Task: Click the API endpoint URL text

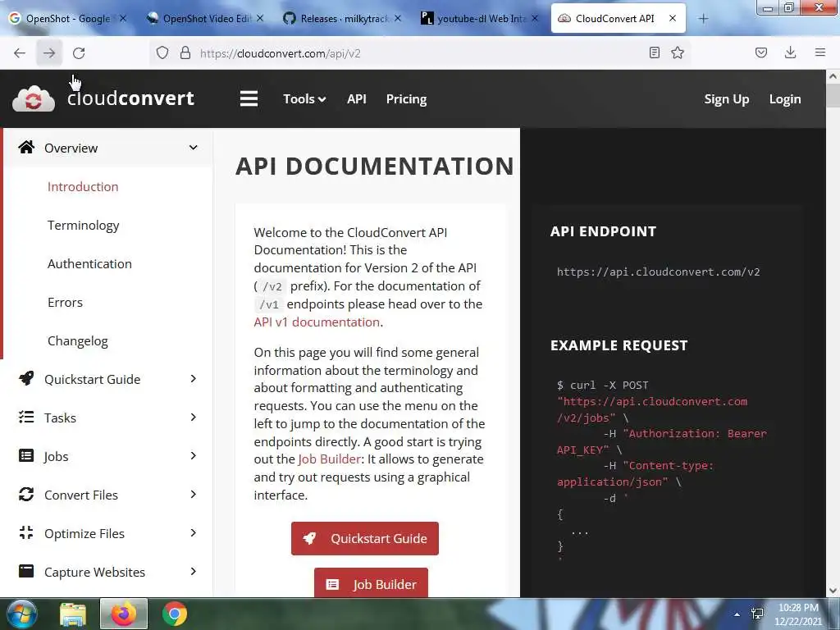Action: click(x=659, y=272)
